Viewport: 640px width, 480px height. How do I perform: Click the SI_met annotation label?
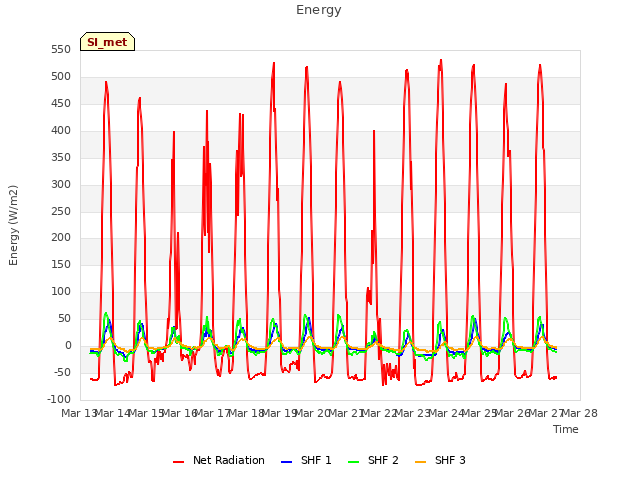(x=107, y=42)
